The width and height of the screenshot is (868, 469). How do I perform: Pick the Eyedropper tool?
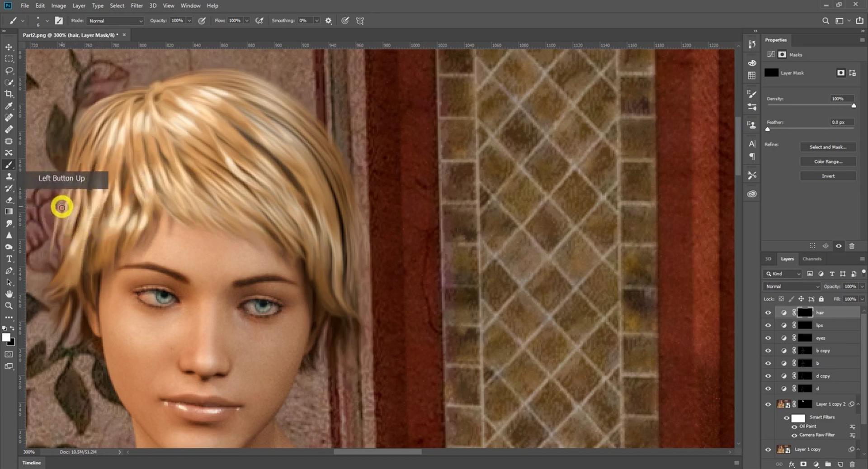coord(9,106)
